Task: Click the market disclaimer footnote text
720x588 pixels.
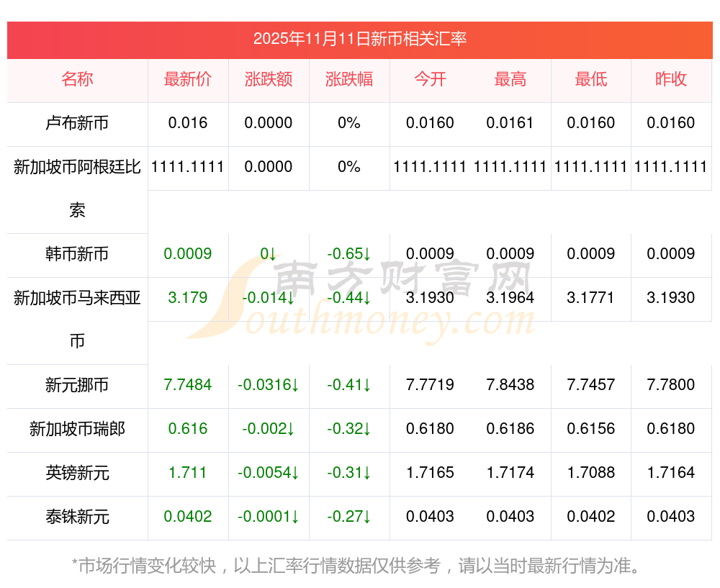Action: coord(356,566)
